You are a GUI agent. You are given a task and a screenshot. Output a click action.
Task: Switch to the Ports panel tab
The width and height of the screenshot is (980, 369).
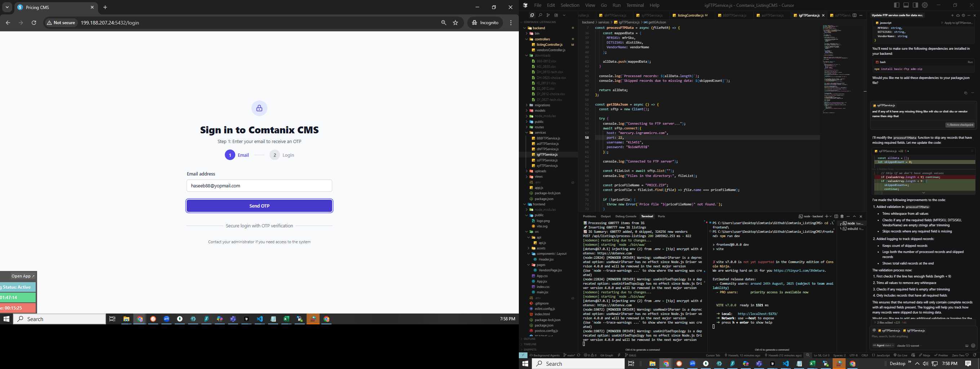661,217
